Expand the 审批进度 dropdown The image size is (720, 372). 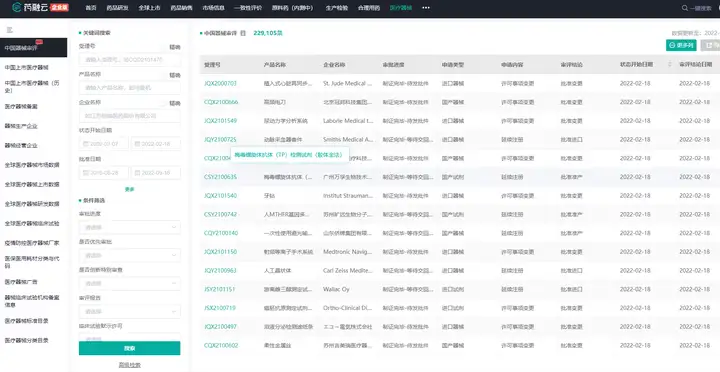pos(129,227)
